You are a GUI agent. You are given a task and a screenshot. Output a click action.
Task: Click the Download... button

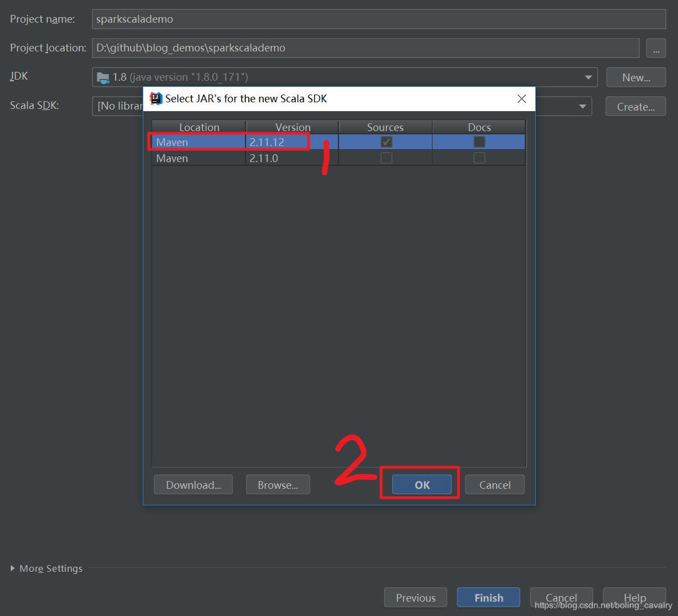tap(194, 485)
